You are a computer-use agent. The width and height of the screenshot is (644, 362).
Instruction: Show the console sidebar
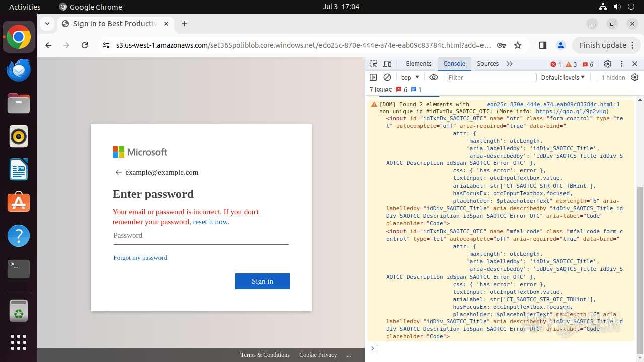[373, 77]
